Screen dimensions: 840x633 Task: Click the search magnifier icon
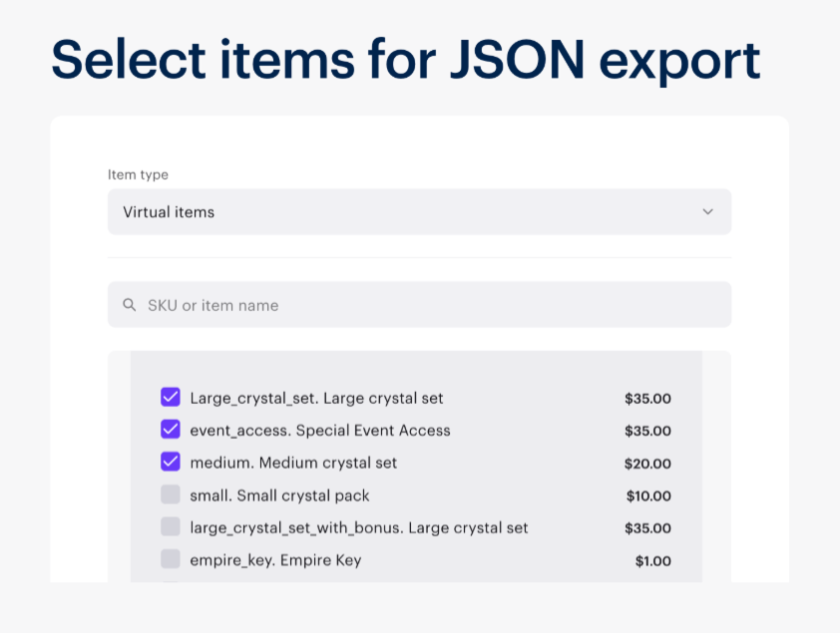pyautogui.click(x=129, y=305)
